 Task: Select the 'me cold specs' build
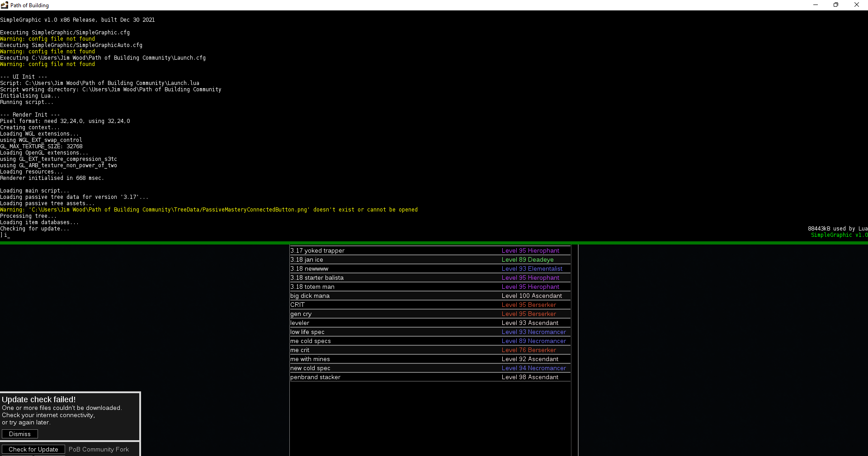pos(430,341)
